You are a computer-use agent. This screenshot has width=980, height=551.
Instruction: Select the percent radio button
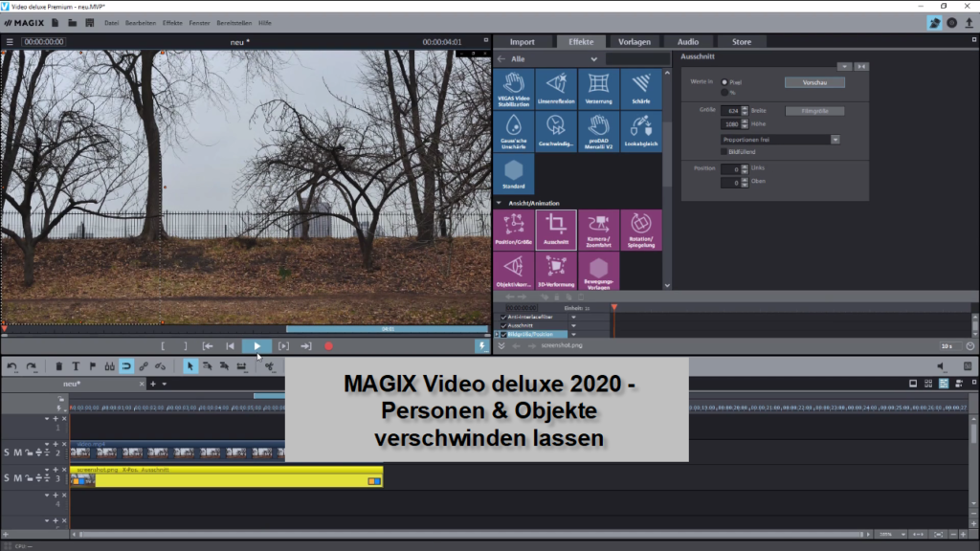click(724, 93)
